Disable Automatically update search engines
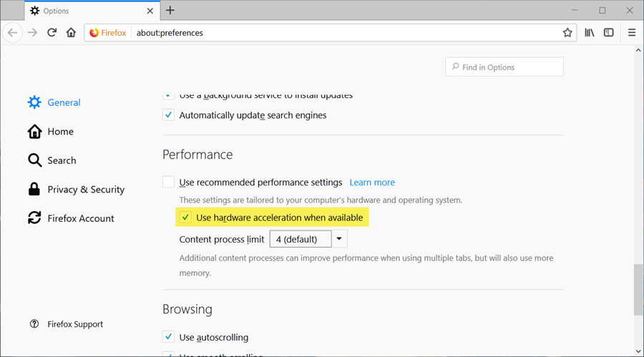Image resolution: width=644 pixels, height=357 pixels. pyautogui.click(x=168, y=115)
